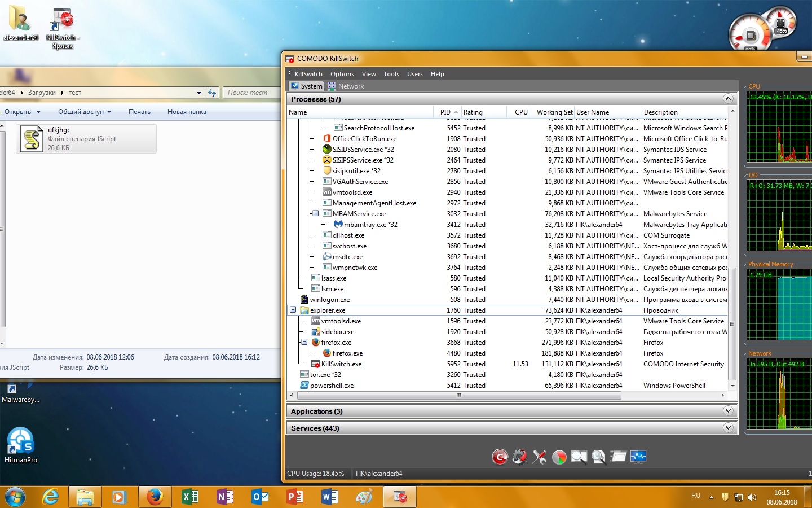Collapse the explorer.exe process tree

tap(293, 310)
